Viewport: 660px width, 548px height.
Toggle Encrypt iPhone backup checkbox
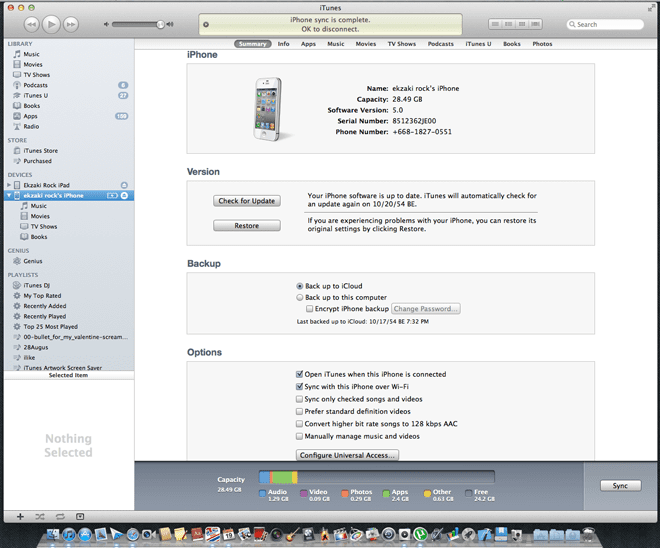coord(309,309)
